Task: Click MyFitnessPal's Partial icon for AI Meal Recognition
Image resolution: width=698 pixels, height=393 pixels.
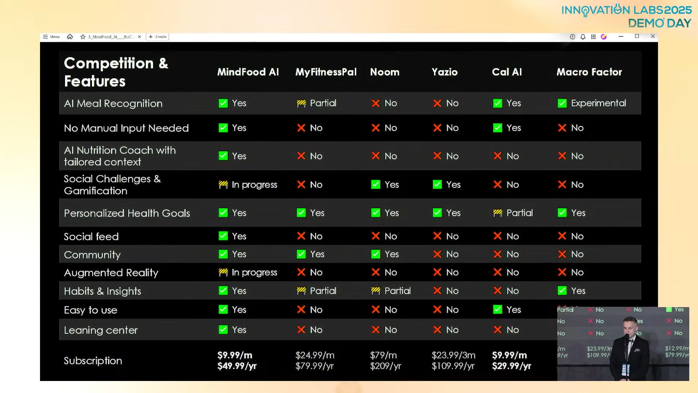Action: click(x=301, y=103)
